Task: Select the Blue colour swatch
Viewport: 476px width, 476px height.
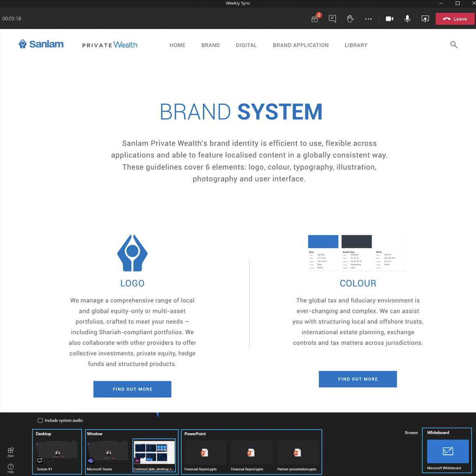Action: point(323,241)
